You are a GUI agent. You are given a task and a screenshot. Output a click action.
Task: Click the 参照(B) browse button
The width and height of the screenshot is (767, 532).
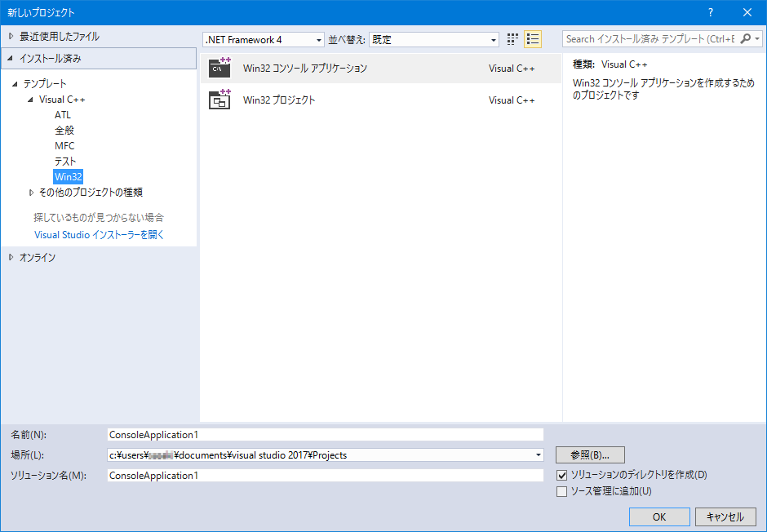click(x=590, y=454)
